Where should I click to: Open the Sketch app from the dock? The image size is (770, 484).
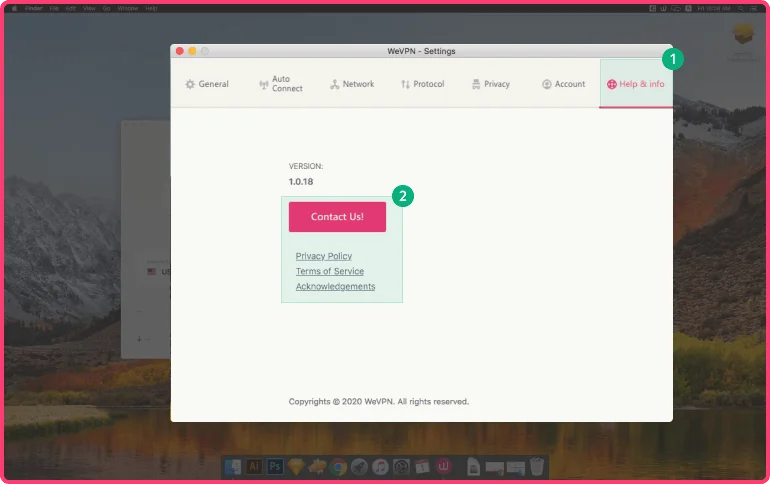(x=296, y=467)
